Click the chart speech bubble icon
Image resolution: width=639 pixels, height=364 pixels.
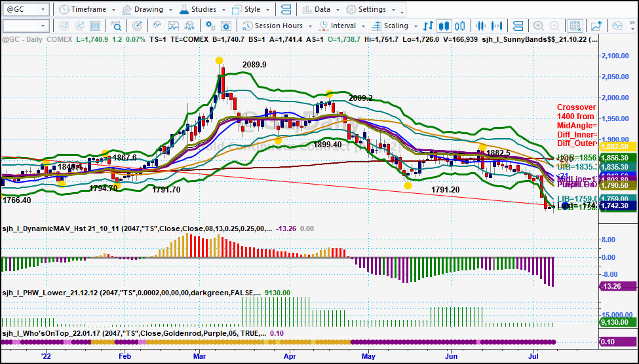[x=617, y=26]
